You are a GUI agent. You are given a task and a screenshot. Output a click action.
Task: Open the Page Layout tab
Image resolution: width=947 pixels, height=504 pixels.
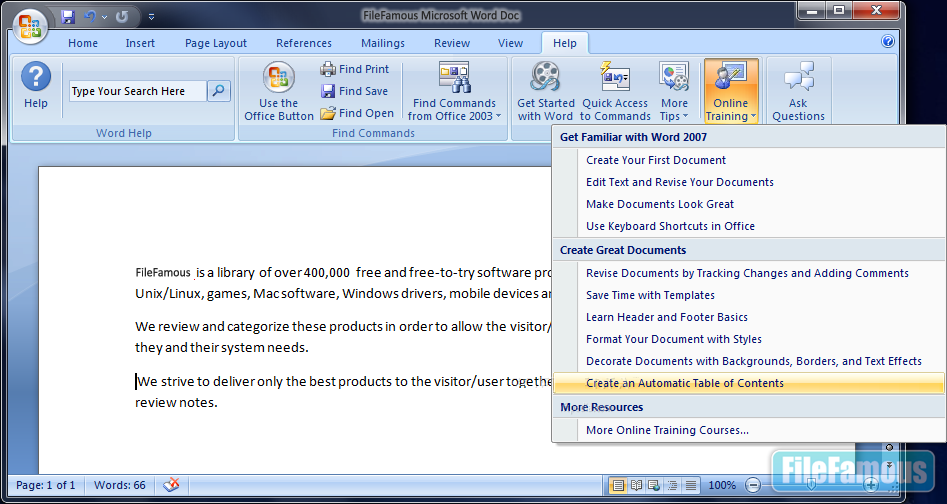(x=216, y=43)
